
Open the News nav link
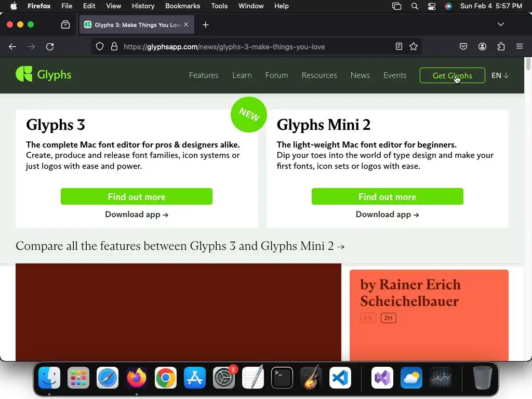point(360,75)
